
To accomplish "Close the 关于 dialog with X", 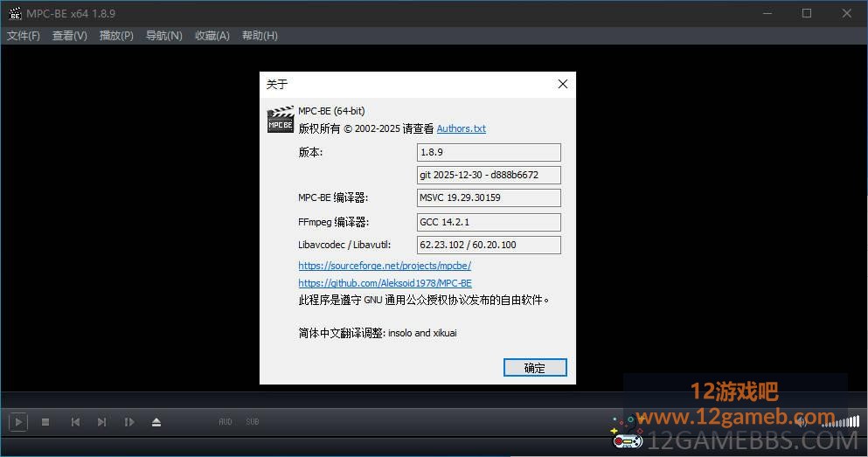I will [x=562, y=84].
